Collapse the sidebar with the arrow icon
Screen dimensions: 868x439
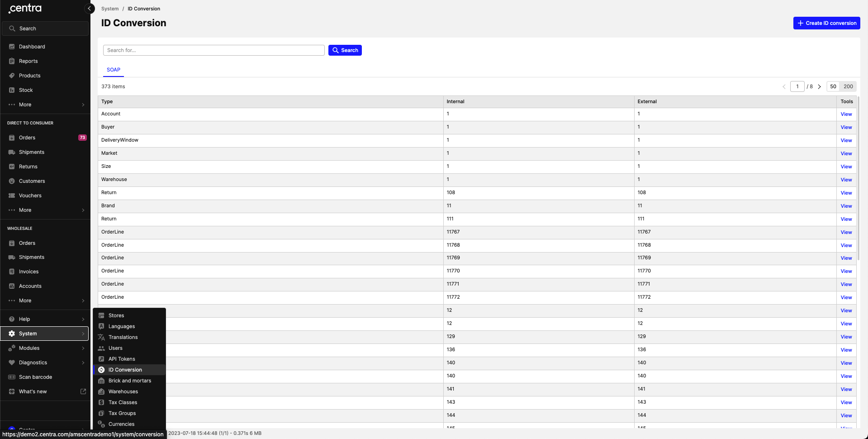click(90, 9)
